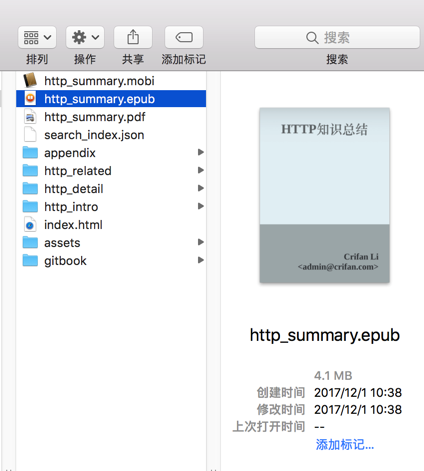Expand the gitbook folder arrow
The height and width of the screenshot is (471, 424).
point(200,260)
